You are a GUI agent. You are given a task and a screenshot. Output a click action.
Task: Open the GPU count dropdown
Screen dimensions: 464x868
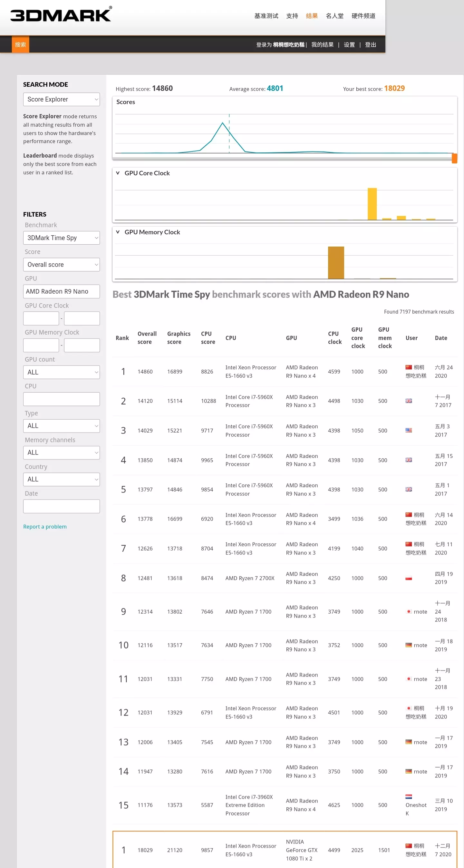pyautogui.click(x=61, y=372)
